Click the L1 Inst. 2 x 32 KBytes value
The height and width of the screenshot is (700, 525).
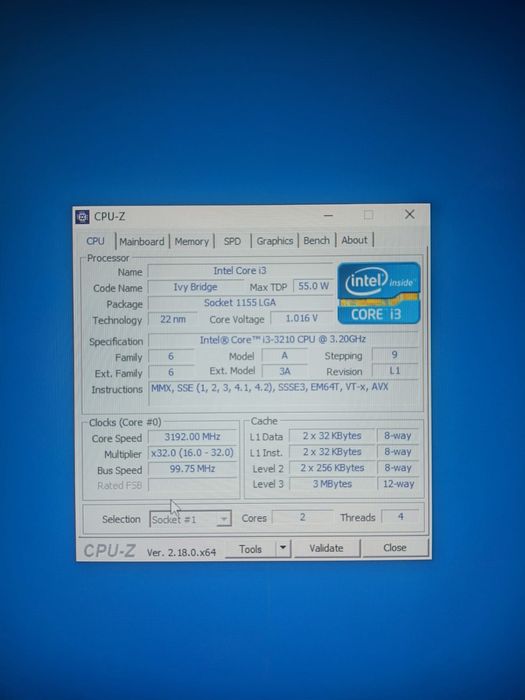[332, 452]
